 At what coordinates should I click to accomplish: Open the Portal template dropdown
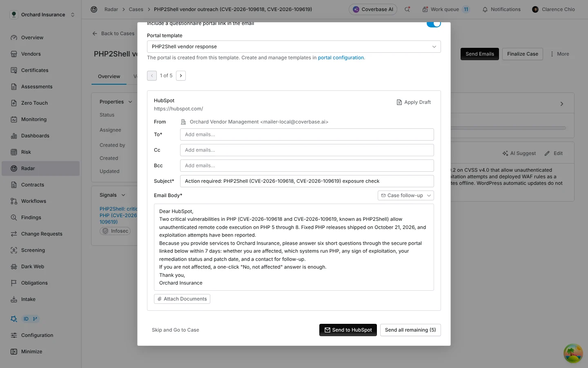[294, 47]
